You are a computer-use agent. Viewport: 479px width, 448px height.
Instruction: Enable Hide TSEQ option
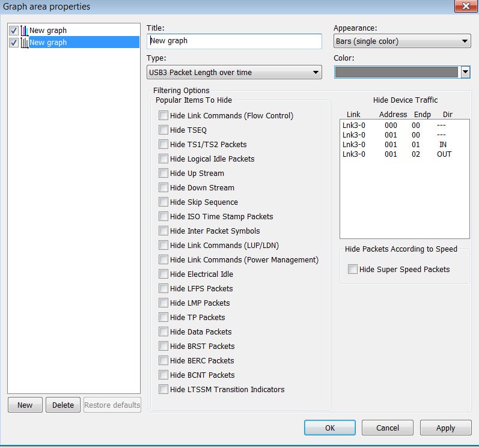click(x=163, y=130)
